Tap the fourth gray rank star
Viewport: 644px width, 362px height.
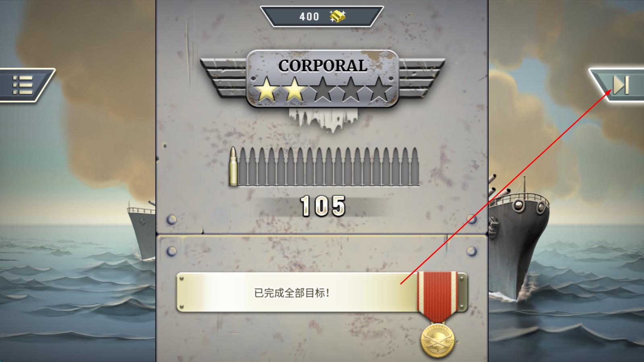(350, 89)
